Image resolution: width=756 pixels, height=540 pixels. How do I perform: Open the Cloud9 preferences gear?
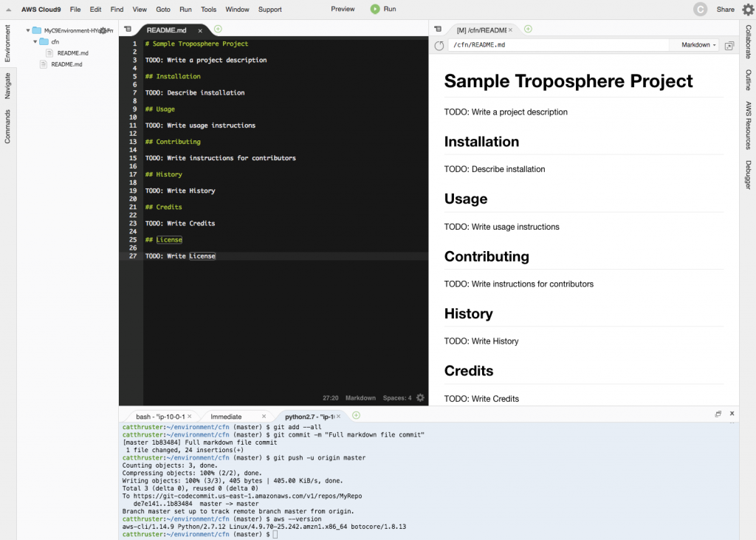click(x=747, y=10)
